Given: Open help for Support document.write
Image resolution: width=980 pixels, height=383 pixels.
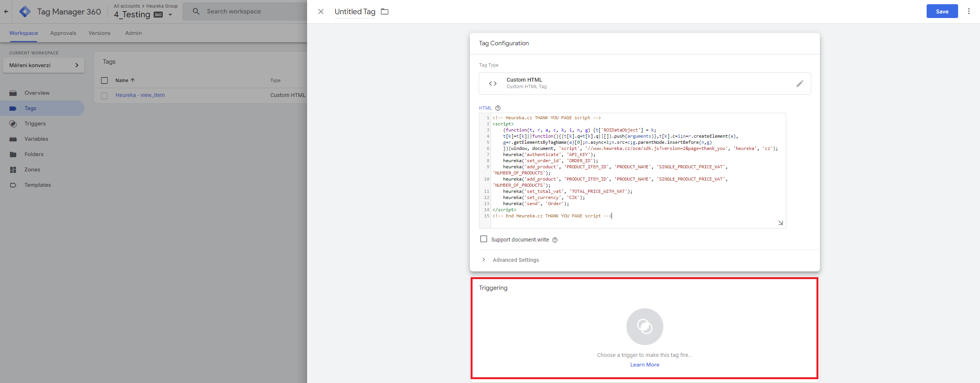Looking at the screenshot, I should pyautogui.click(x=555, y=240).
